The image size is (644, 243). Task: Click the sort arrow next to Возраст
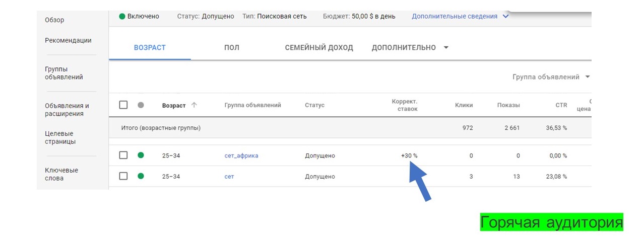(x=194, y=105)
